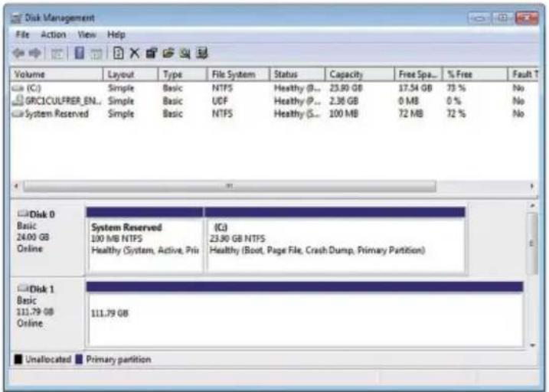Sort by the % Free column header
Image resolution: width=549 pixels, height=392 pixels.
pos(475,74)
